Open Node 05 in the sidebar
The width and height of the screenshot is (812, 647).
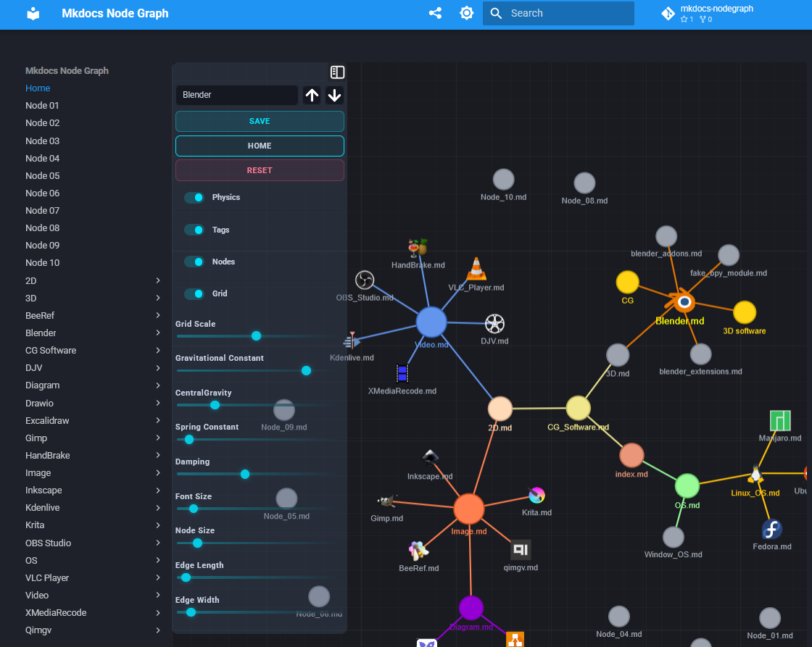click(x=43, y=175)
